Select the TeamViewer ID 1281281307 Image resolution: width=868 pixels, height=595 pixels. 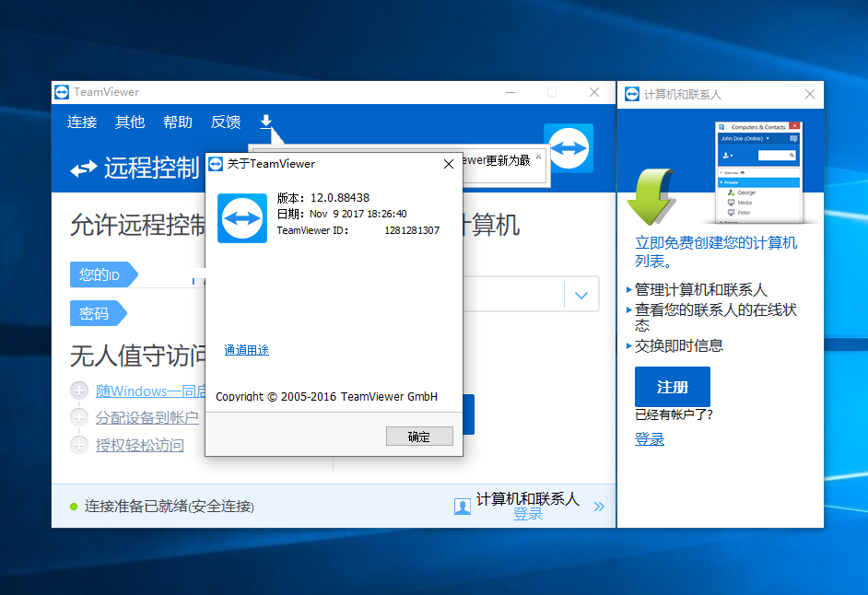tap(412, 230)
